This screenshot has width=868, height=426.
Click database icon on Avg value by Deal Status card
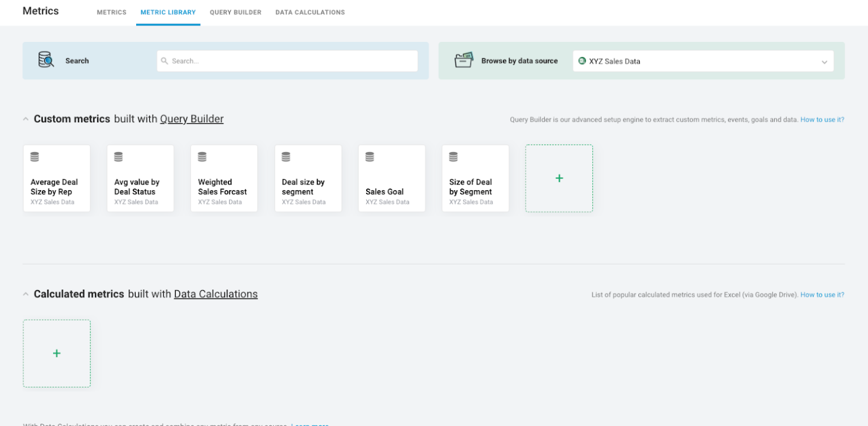(119, 157)
